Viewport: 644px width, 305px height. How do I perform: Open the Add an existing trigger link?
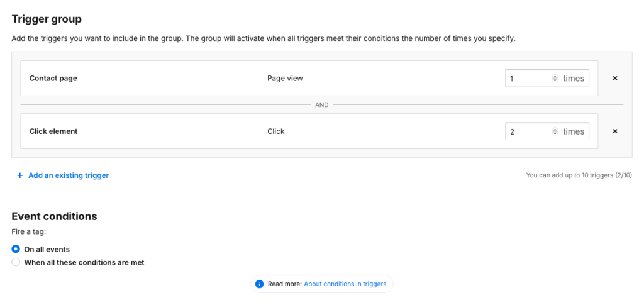[x=68, y=175]
